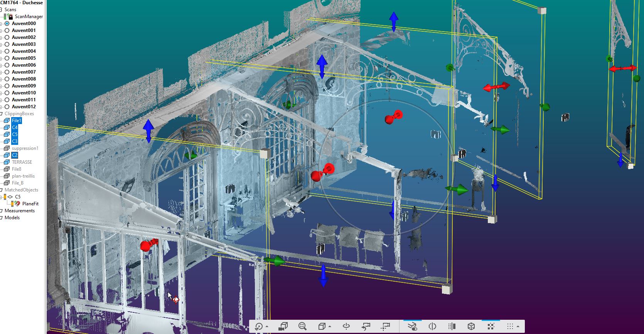Image resolution: width=644 pixels, height=334 pixels.
Task: Click ScanManager in the scans tree
Action: click(x=29, y=17)
